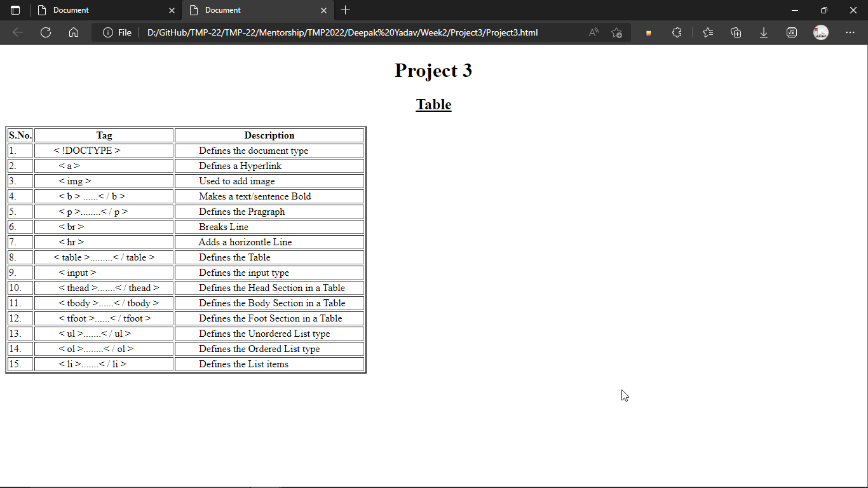Click the < ol > tag cell

pos(104,349)
